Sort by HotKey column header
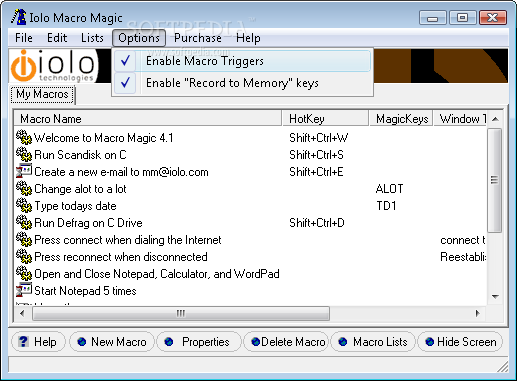 [325, 119]
